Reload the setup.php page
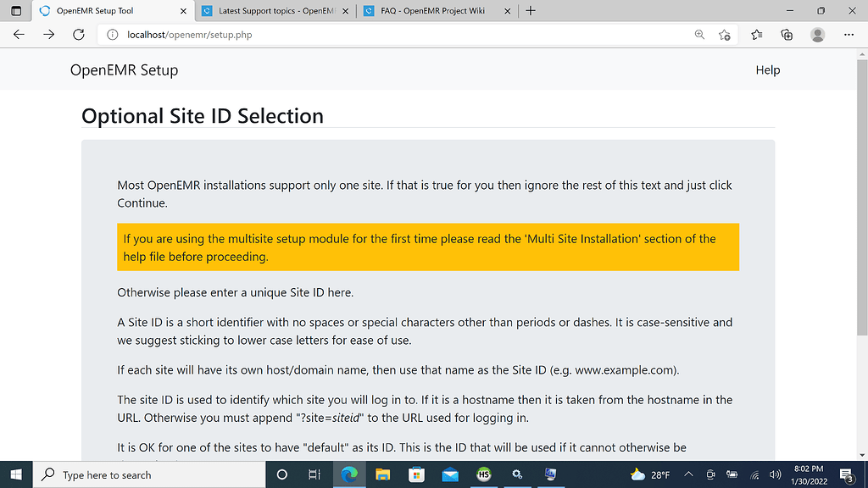 pos(78,35)
